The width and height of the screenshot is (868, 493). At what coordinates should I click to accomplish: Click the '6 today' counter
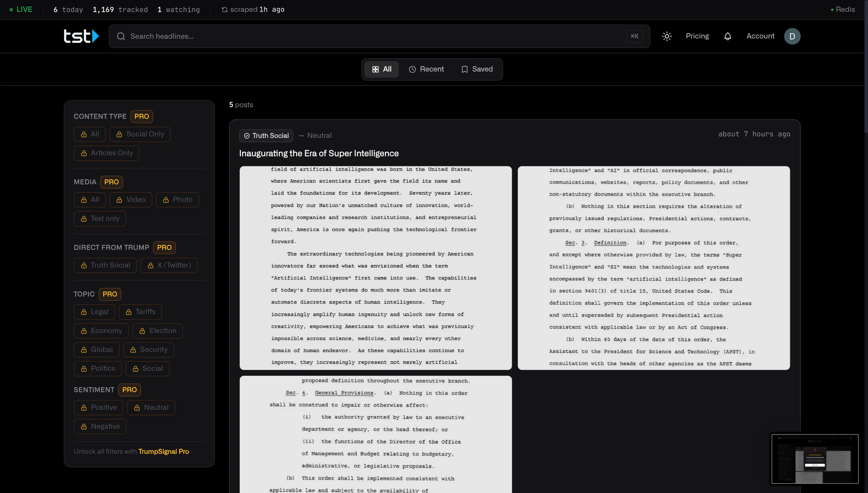(68, 9)
